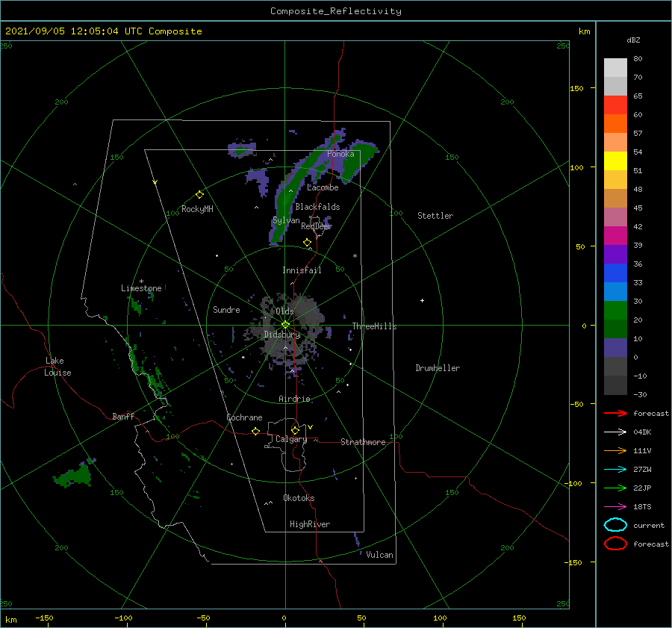Click the Didsbury town label
The width and height of the screenshot is (672, 628).
pos(281,335)
